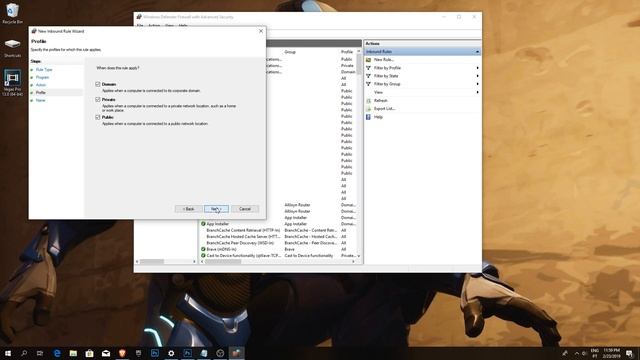Click the Group column header
Image resolution: width=640 pixels, height=360 pixels.
290,52
